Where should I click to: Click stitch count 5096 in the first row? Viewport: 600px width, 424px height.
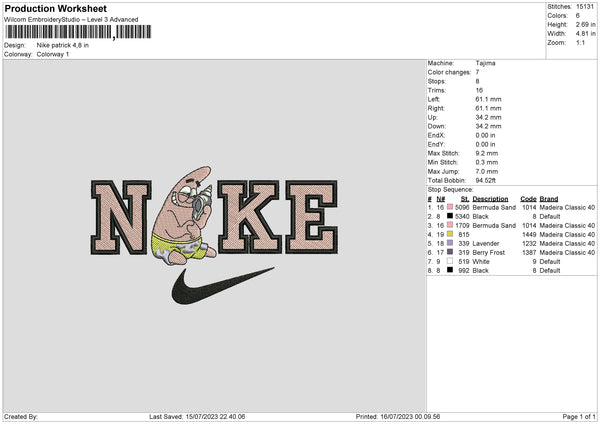pyautogui.click(x=462, y=207)
